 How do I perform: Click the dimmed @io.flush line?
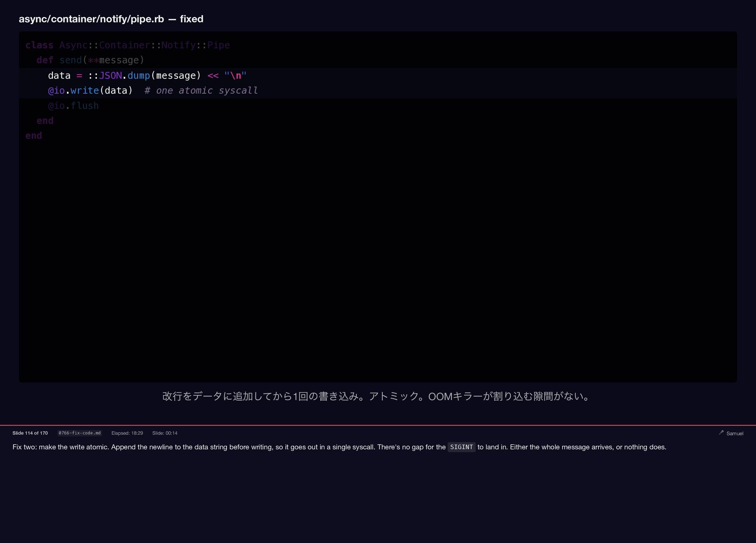coord(73,106)
